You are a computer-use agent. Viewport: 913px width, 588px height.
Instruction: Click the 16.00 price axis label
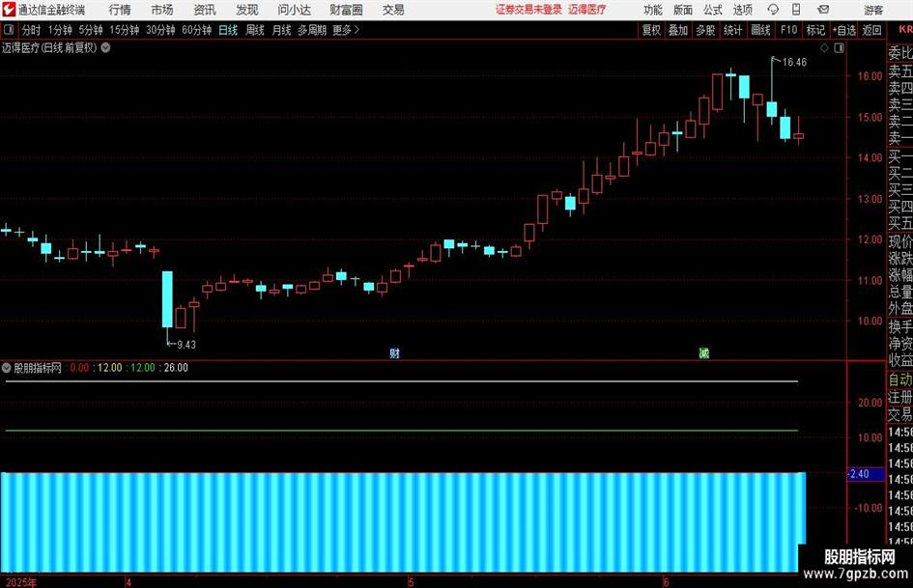pos(870,76)
